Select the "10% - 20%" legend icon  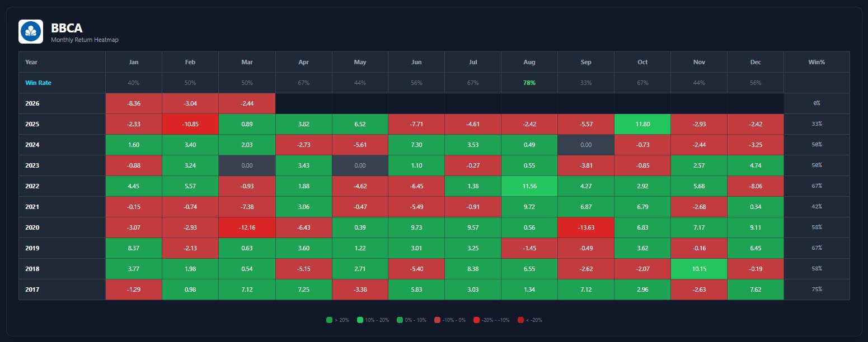click(361, 320)
